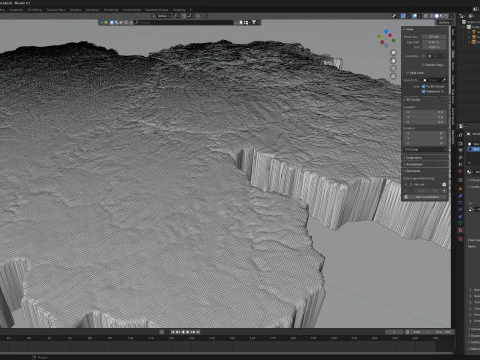Open the orange Object properties tab
Viewport: 480px width, 360px height.
pos(460,188)
